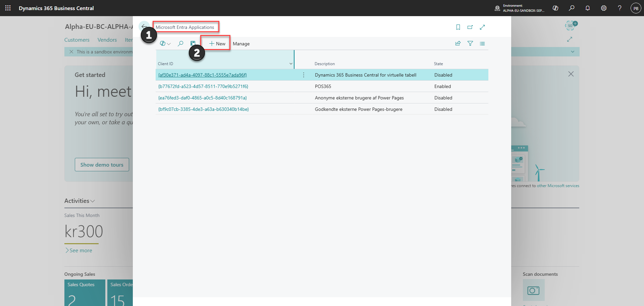This screenshot has height=306, width=644.
Task: Expand the Activities dropdown
Action: pyautogui.click(x=80, y=201)
